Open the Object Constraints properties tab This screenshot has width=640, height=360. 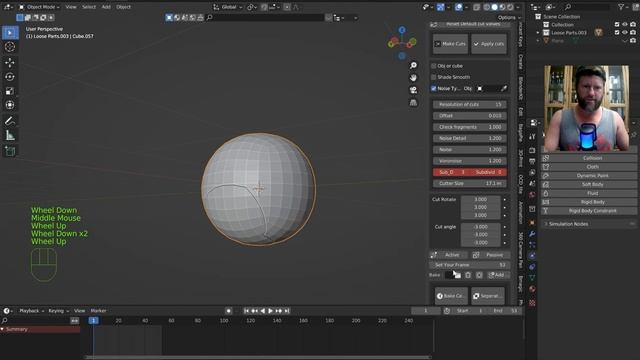(x=532, y=267)
